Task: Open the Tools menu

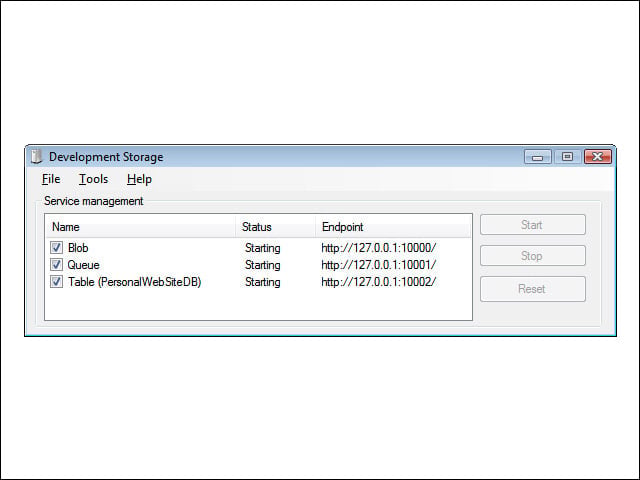Action: (93, 179)
